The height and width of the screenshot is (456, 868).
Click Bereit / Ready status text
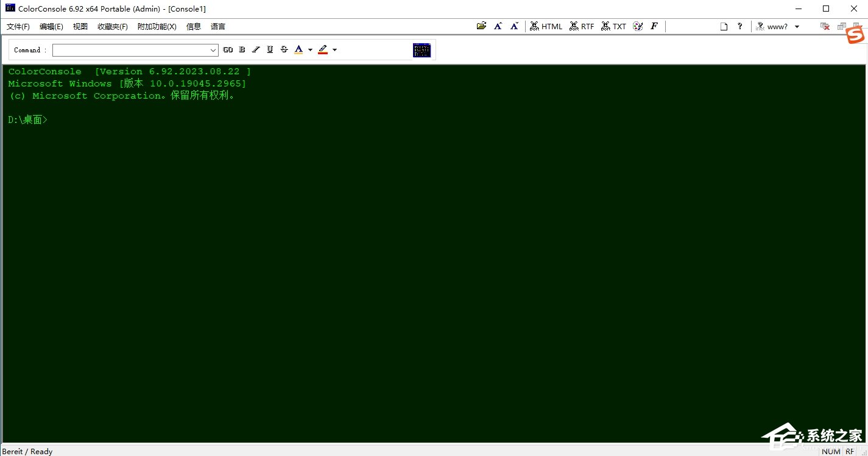coord(29,451)
